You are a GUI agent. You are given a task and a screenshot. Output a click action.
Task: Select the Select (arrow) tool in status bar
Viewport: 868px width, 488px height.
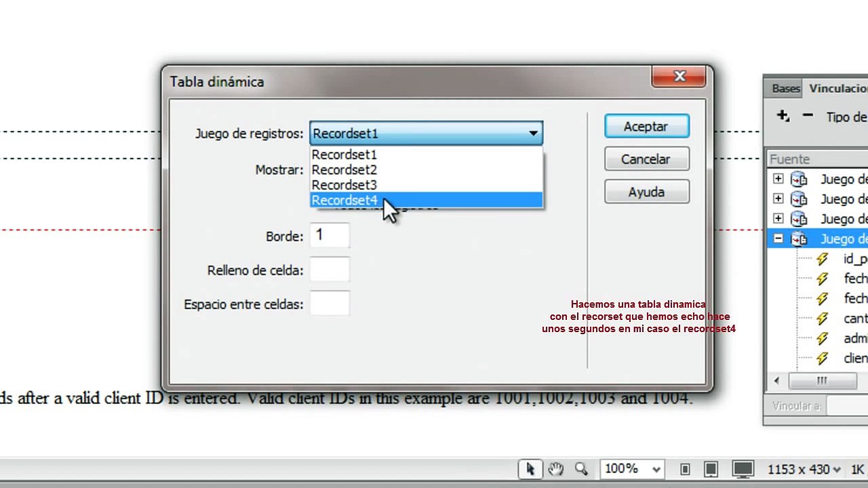530,469
